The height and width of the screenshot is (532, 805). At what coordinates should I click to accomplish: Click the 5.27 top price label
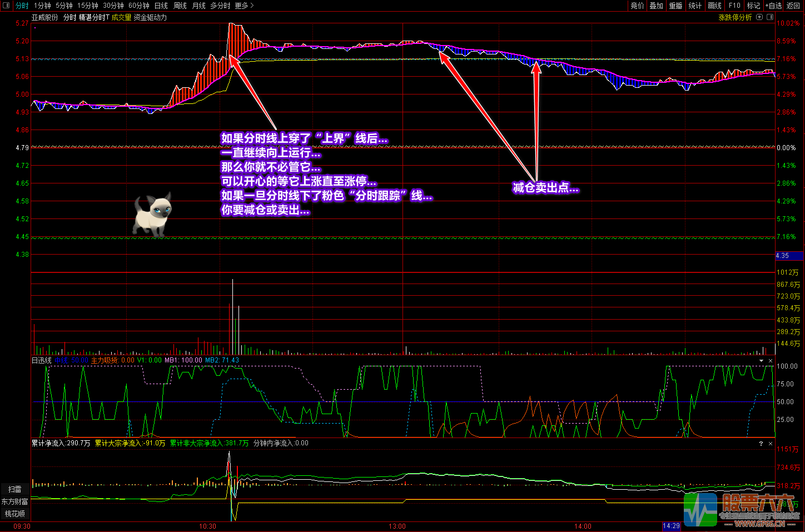[x=22, y=23]
